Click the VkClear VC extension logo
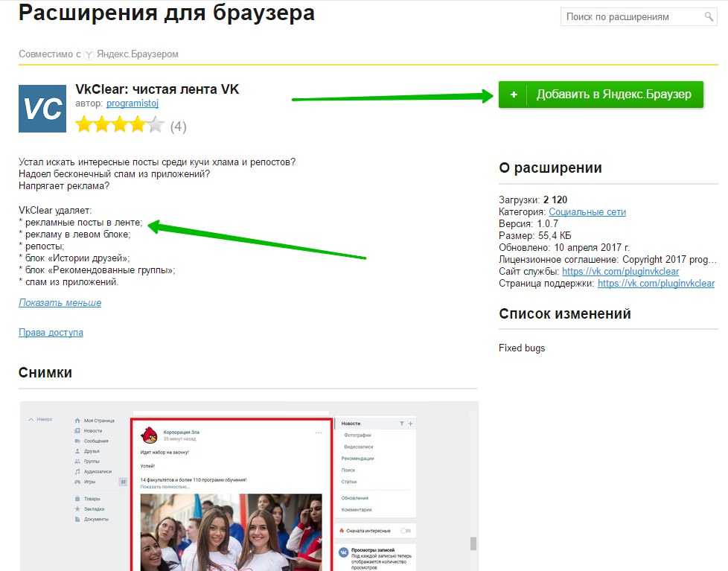 point(42,109)
